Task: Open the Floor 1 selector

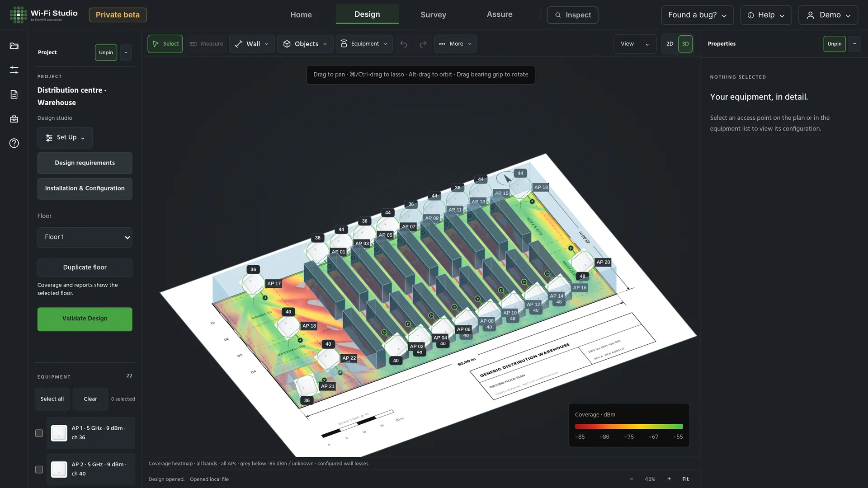Action: coord(85,237)
